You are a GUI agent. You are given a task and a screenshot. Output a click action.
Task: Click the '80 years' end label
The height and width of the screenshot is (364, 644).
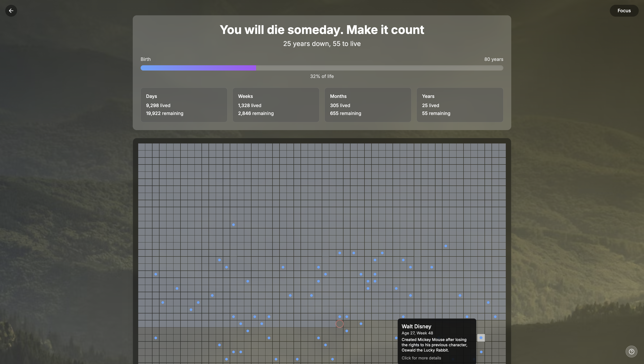(494, 59)
